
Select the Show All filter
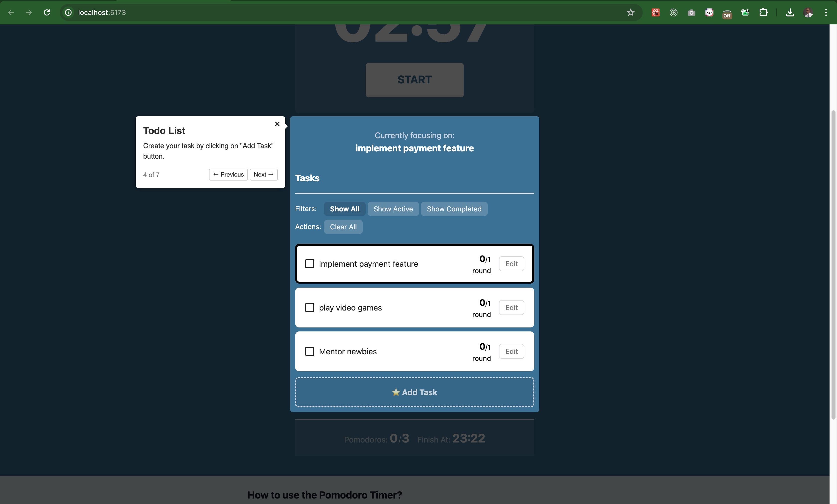[x=344, y=209]
